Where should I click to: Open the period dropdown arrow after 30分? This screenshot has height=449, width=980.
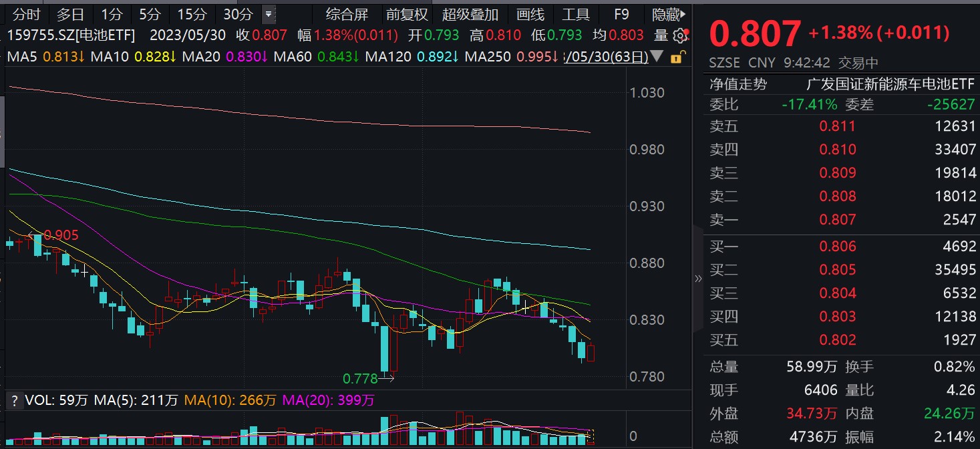269,13
